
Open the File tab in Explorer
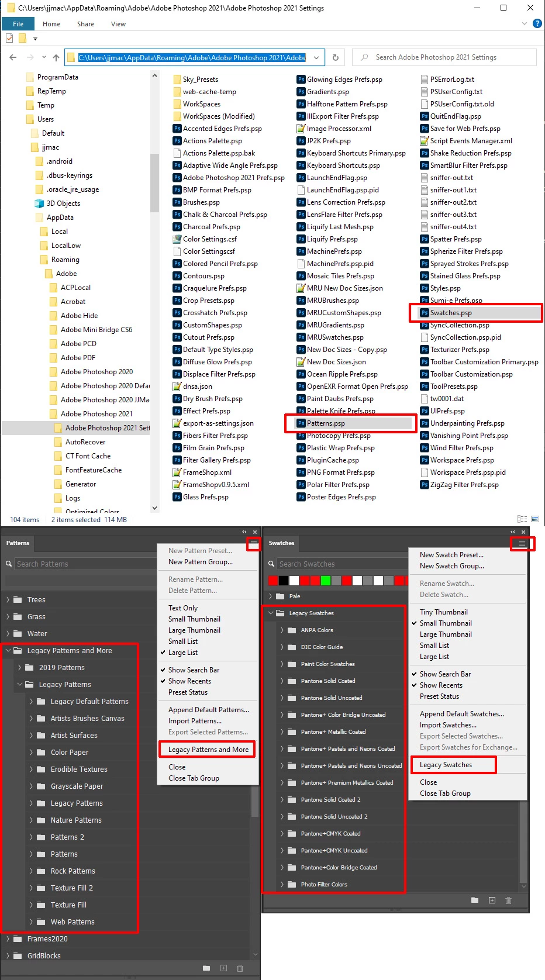point(18,24)
